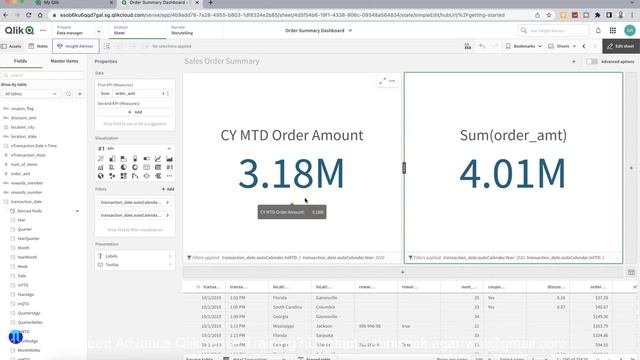Open the selections tool icon
Image resolution: width=640 pixels, height=360 pixels.
coord(468,46)
